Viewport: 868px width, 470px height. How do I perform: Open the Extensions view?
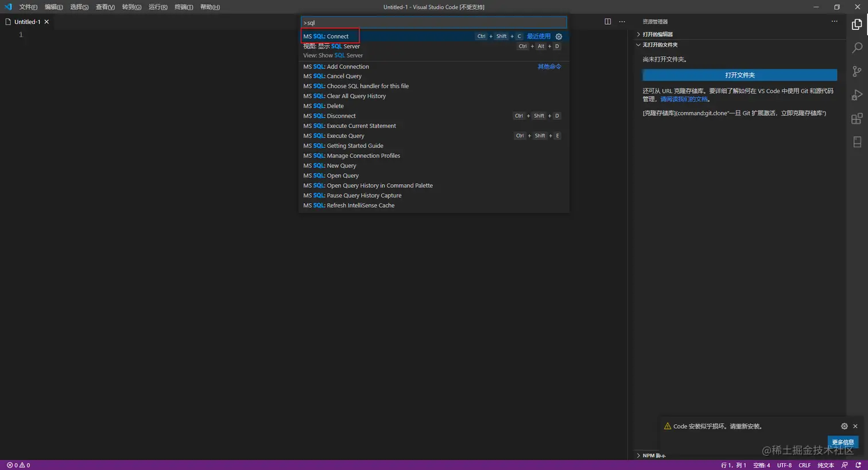(x=857, y=119)
